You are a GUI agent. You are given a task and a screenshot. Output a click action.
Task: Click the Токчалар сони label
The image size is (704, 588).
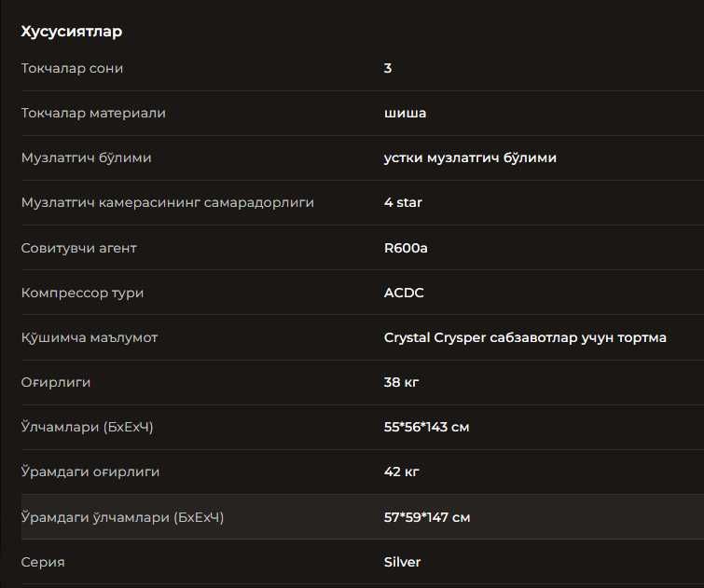click(x=72, y=68)
